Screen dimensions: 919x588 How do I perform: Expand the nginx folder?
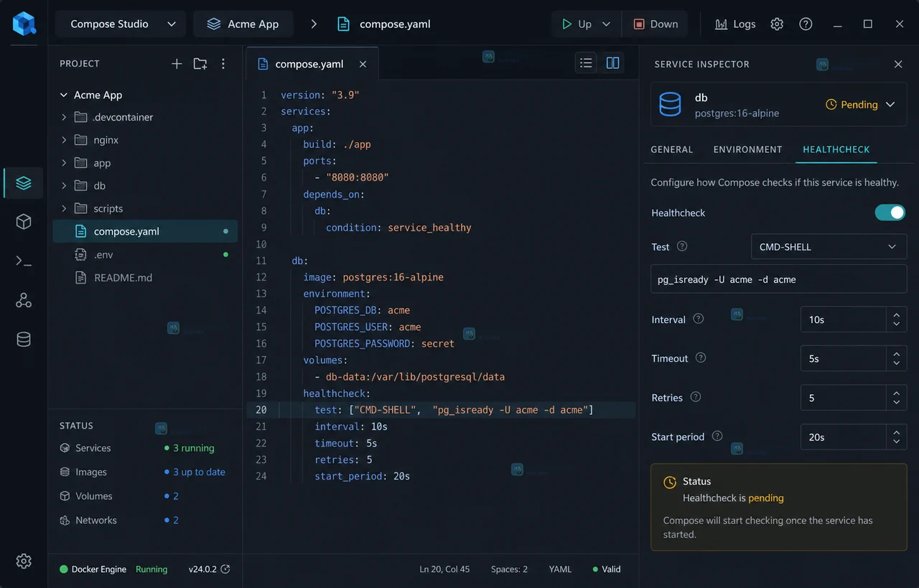63,140
